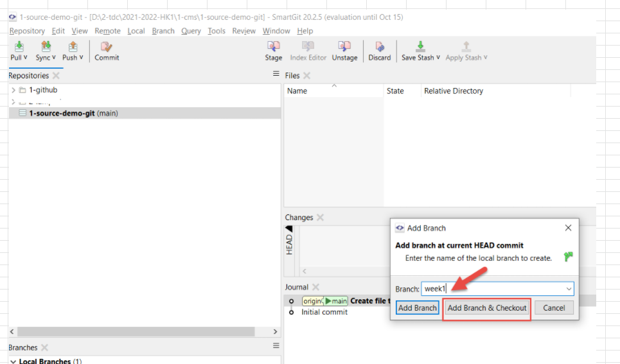The height and width of the screenshot is (364, 620).
Task: Click the origin tag in Journal
Action: coord(313,301)
